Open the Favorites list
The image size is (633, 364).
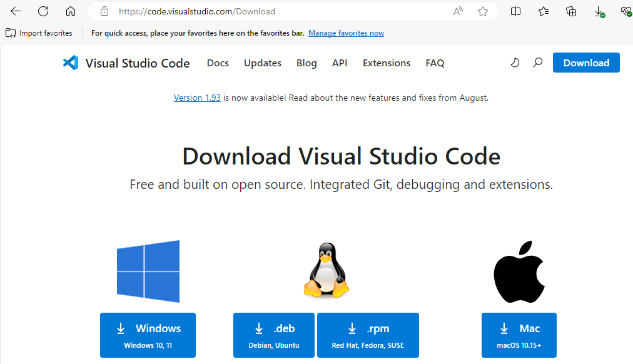pos(544,11)
